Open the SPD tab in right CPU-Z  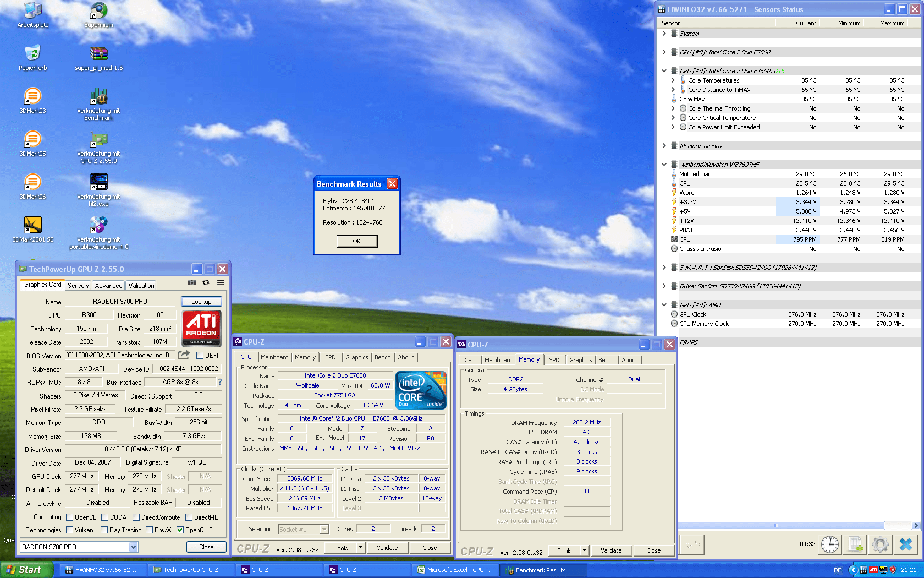tap(554, 360)
